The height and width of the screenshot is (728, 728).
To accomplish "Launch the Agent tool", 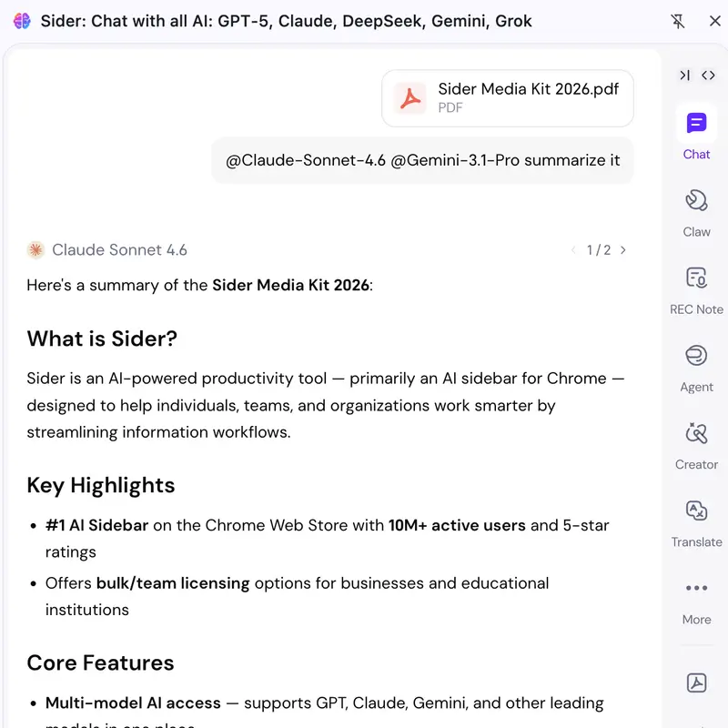I will pos(696,356).
